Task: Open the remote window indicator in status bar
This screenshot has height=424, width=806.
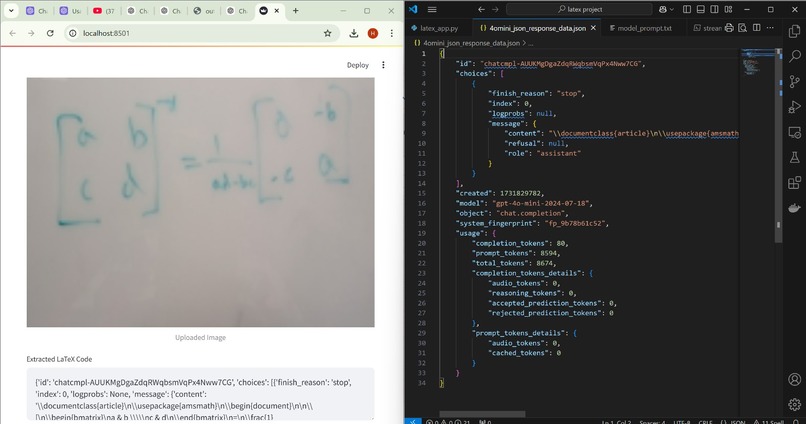Action: (x=412, y=421)
